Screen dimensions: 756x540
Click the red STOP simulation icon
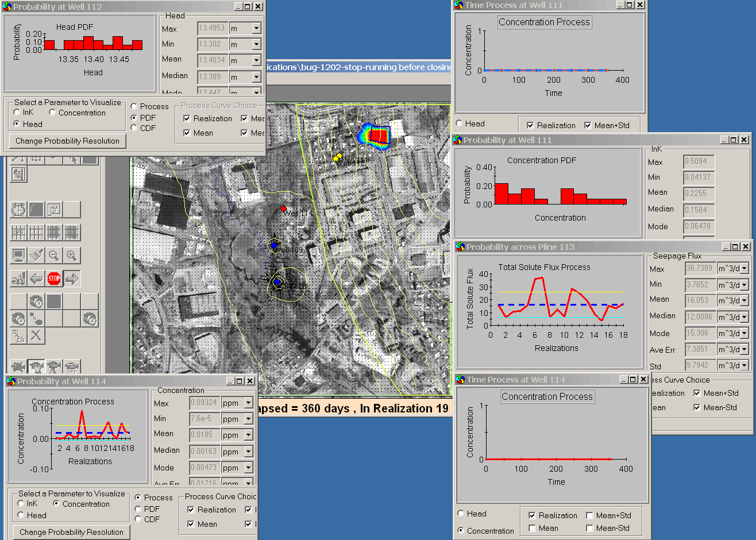[x=54, y=279]
